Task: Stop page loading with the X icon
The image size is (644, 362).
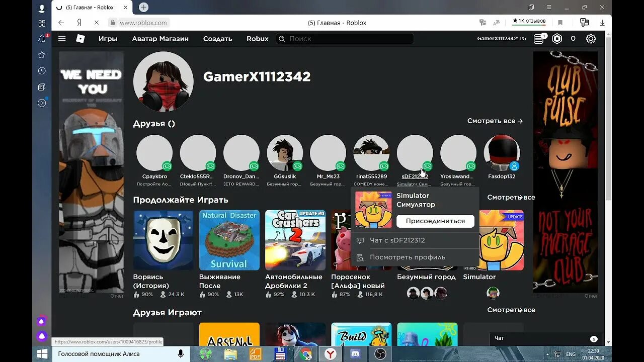Action: tap(96, 23)
